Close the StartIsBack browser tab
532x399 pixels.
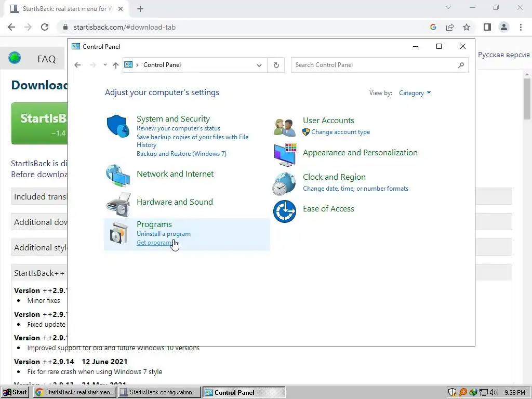[121, 9]
